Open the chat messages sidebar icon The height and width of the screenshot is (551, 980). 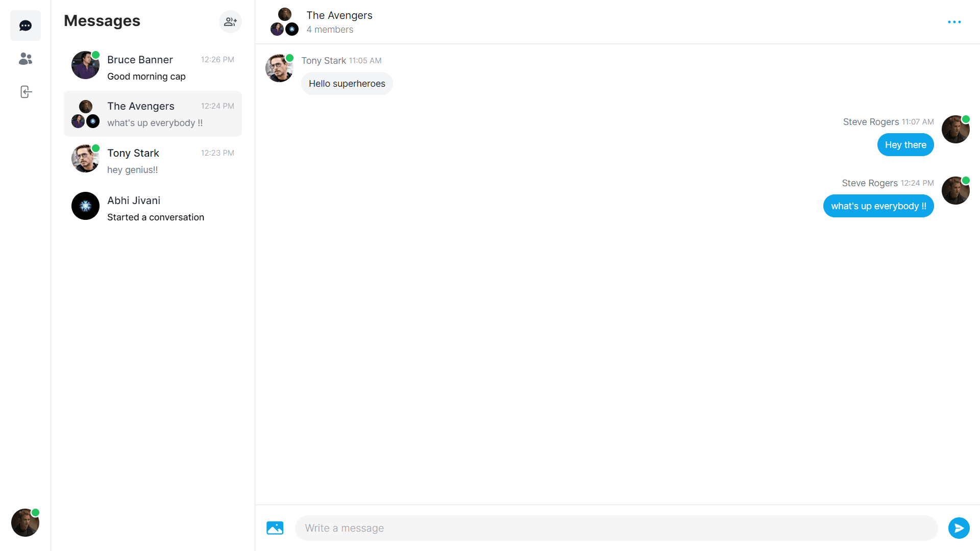(x=26, y=26)
